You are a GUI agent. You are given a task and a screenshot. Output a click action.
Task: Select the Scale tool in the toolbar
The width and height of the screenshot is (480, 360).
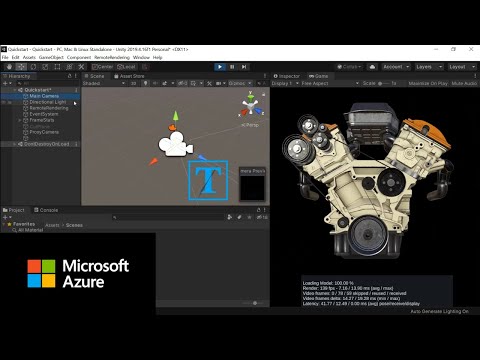(45, 67)
